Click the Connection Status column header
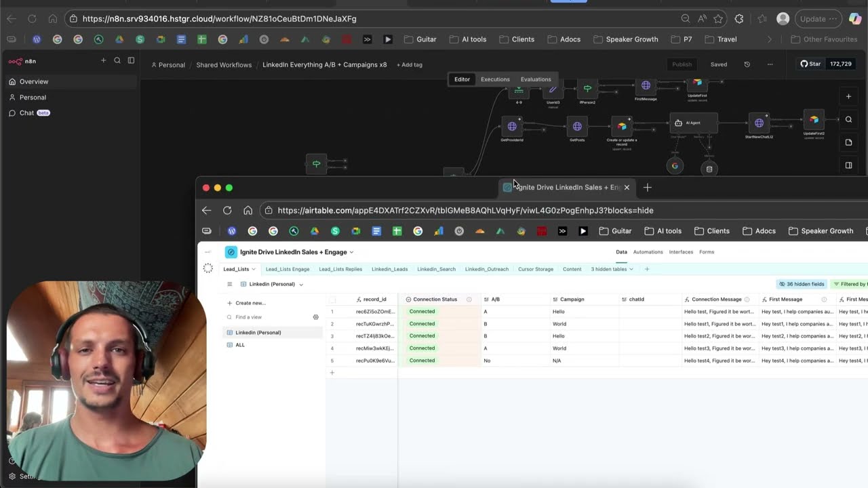 (x=439, y=299)
